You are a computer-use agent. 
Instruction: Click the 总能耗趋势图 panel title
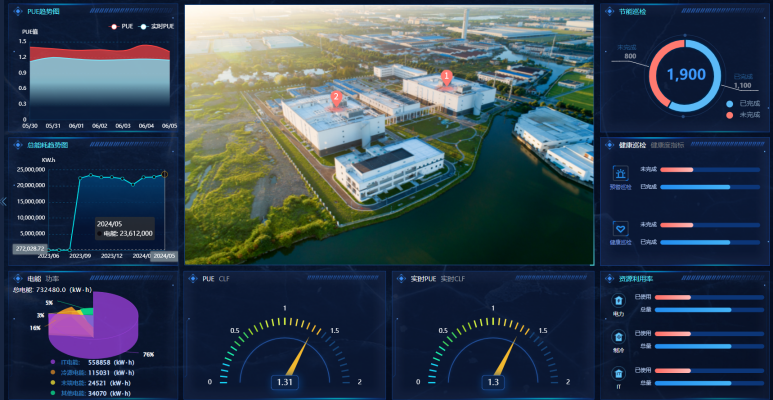[48, 145]
